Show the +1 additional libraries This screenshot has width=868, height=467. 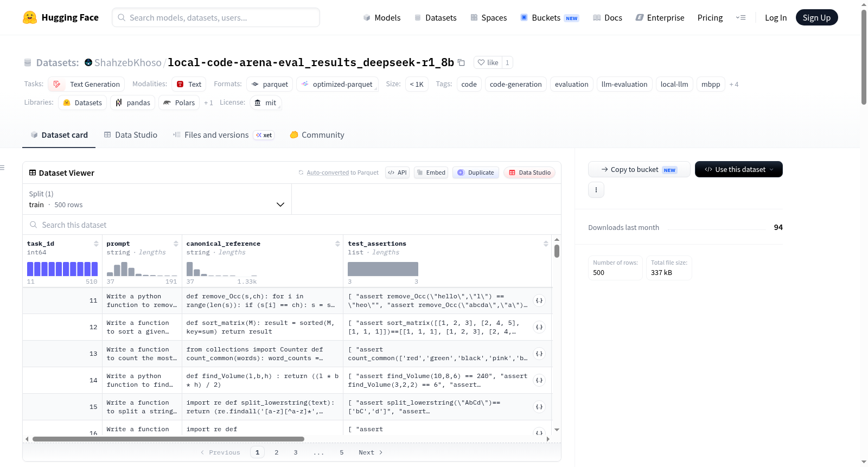(208, 103)
